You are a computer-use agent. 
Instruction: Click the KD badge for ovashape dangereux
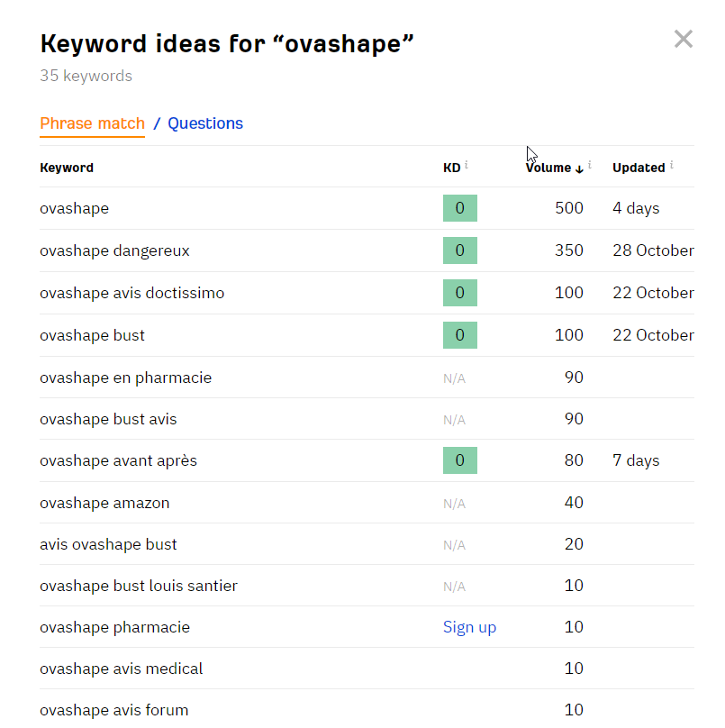(x=460, y=250)
